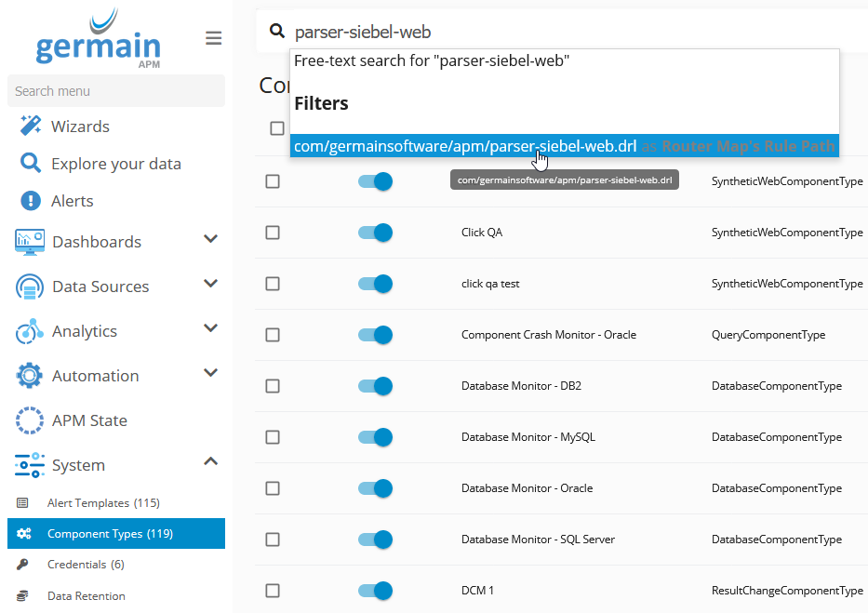Screen dimensions: 868x613
Task: Open Component Crash Monitor - Oracle row
Action: (548, 335)
